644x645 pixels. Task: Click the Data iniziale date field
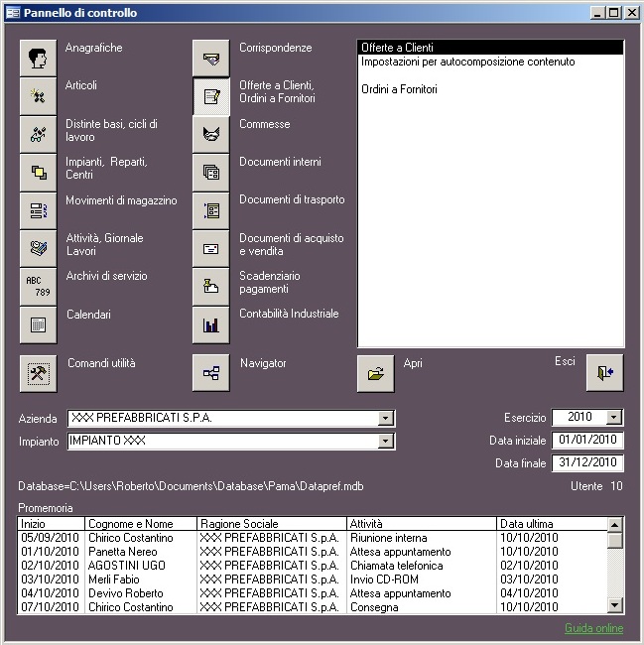click(587, 441)
